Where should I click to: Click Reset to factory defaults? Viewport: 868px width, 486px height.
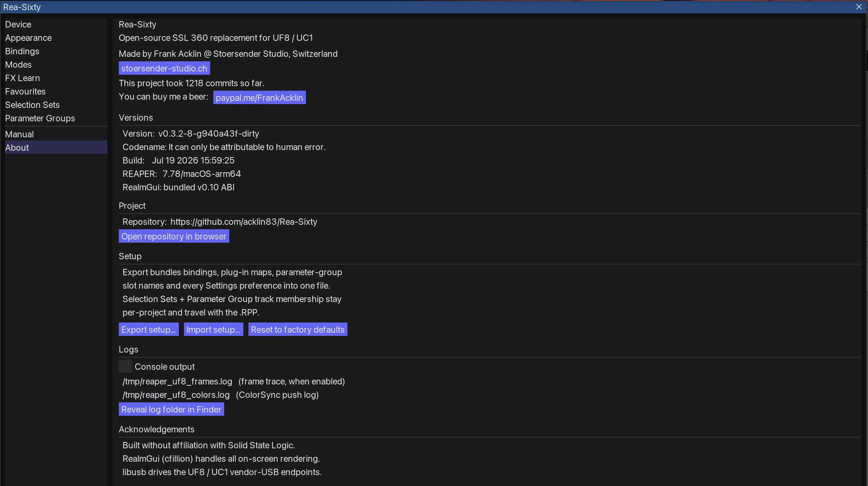298,330
